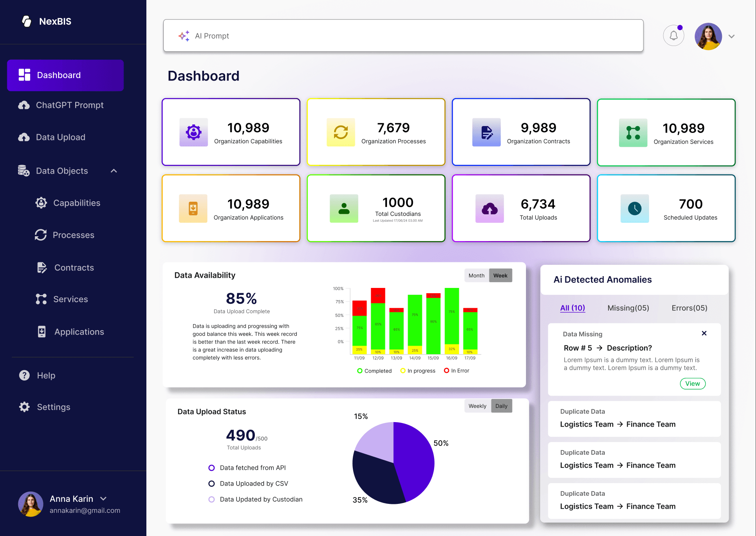The height and width of the screenshot is (536, 756).
Task: Click the AI Prompt sparkle icon
Action: pos(184,36)
